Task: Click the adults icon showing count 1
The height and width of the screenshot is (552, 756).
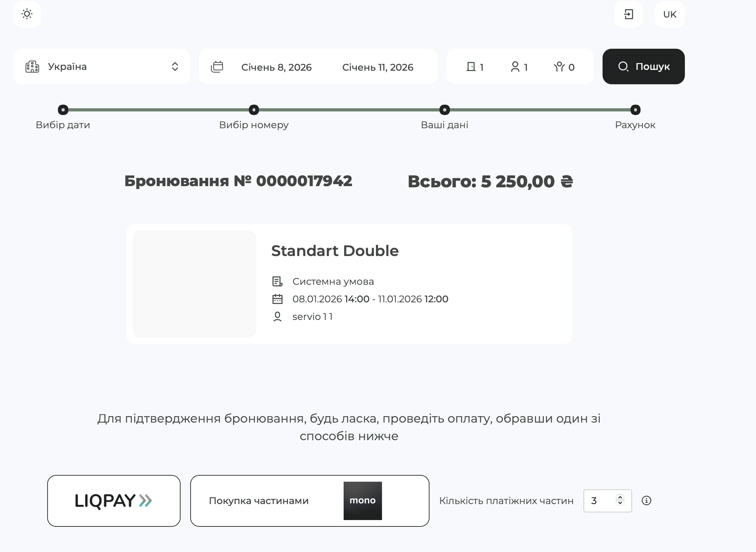Action: click(x=516, y=67)
